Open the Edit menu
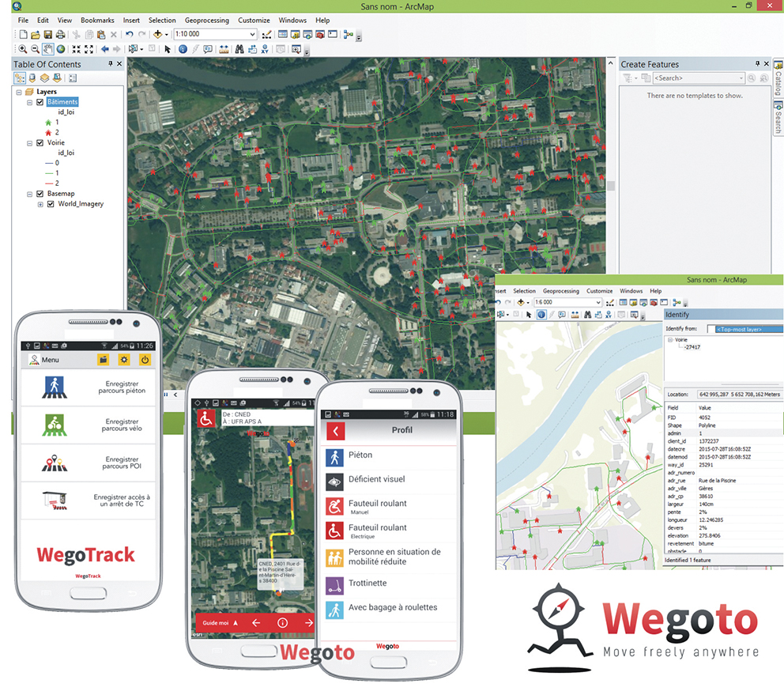Viewport: 784px width, 695px height. tap(43, 21)
